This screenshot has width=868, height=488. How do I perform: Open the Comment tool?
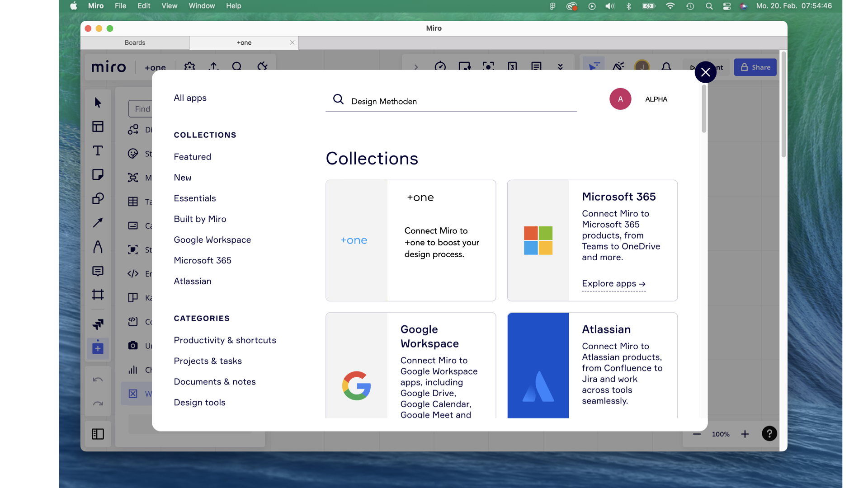[98, 271]
